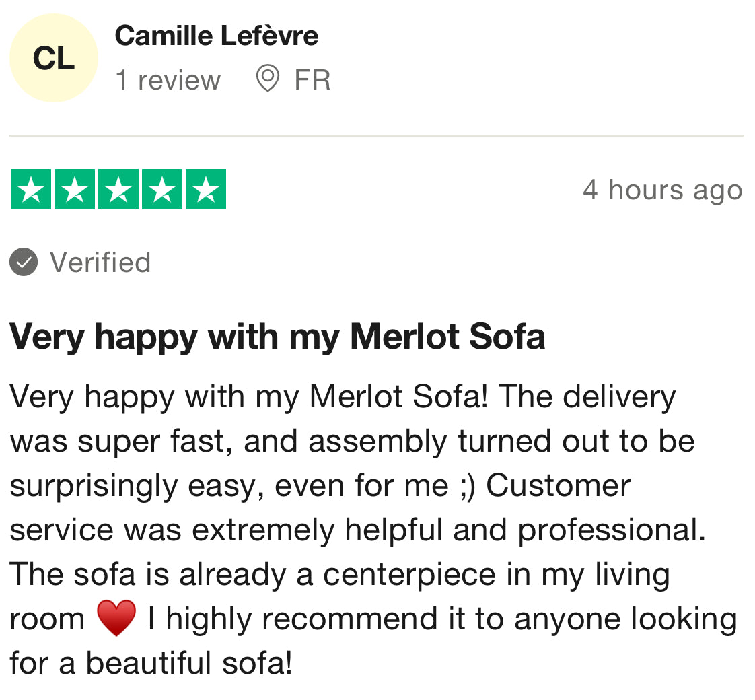Select the third green rating star
The image size is (755, 700).
click(x=118, y=190)
